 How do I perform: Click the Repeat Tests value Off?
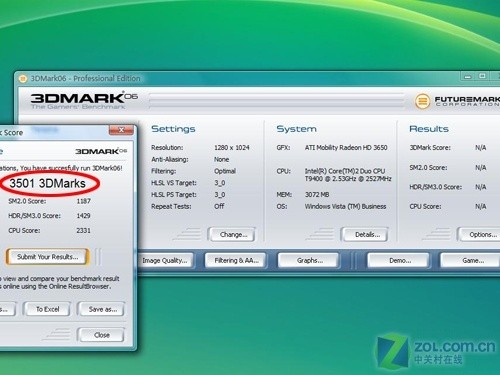(219, 206)
